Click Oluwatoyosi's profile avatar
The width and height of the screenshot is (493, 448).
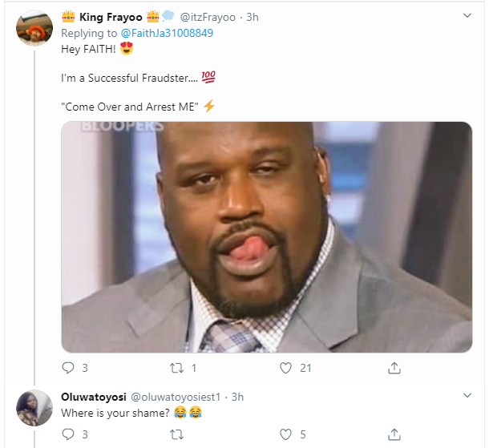tap(35, 408)
